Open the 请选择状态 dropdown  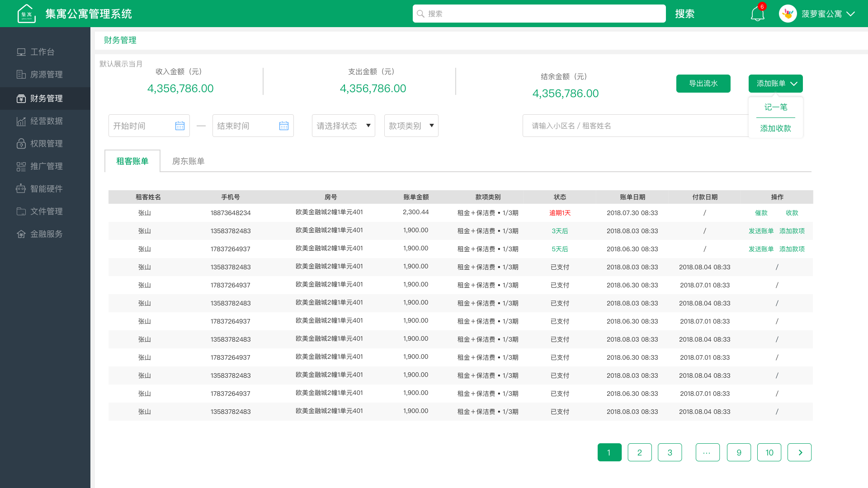344,126
